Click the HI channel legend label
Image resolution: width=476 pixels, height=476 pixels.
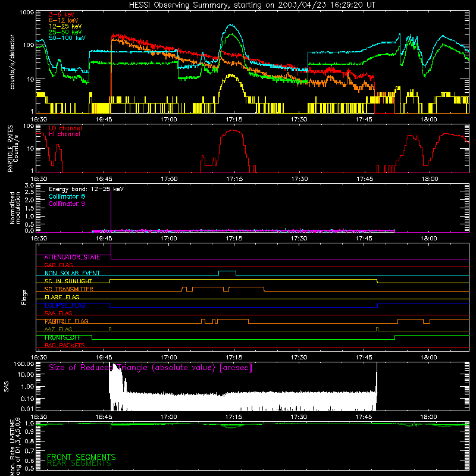(64, 134)
